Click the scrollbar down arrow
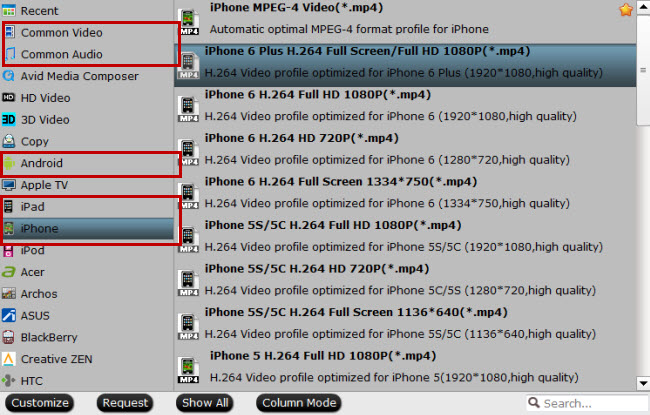 tap(643, 383)
